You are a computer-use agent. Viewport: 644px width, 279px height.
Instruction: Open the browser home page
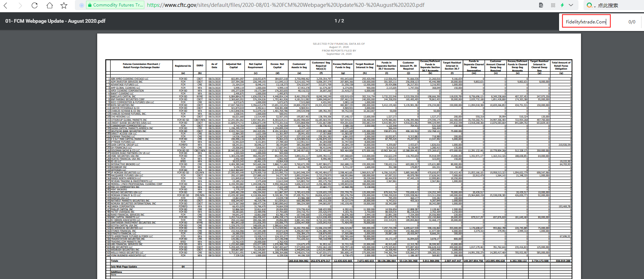tap(49, 5)
